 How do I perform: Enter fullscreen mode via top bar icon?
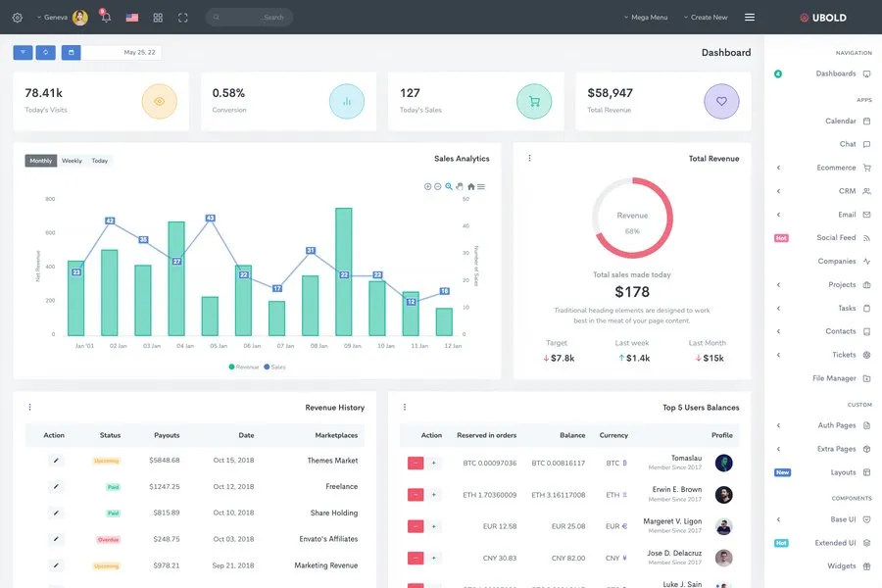pyautogui.click(x=183, y=18)
